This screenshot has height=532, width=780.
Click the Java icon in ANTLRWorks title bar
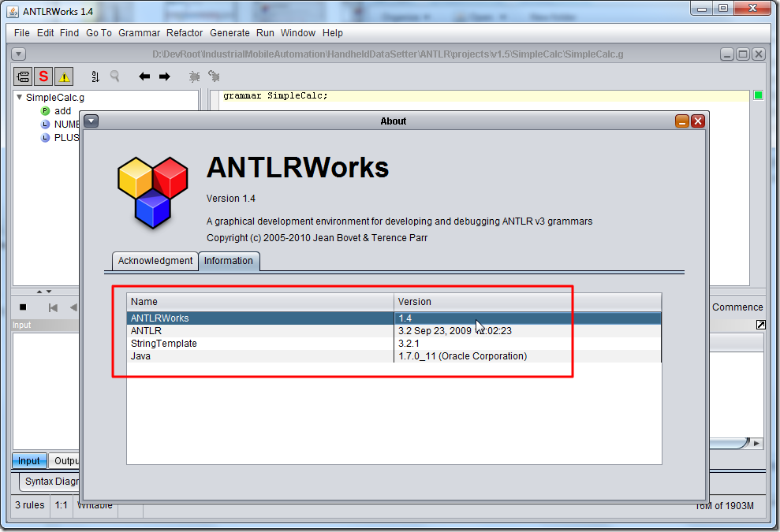coord(13,12)
